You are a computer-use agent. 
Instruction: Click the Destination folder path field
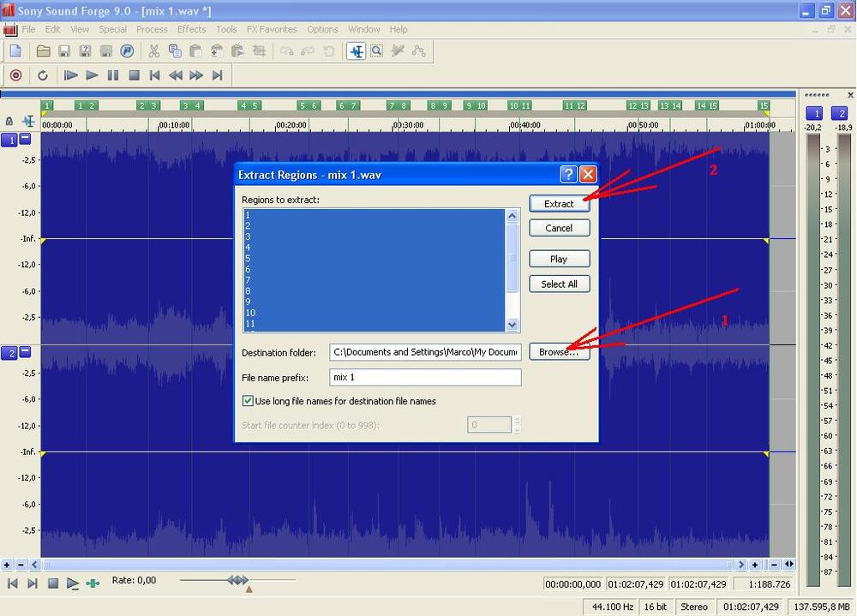[x=425, y=352]
